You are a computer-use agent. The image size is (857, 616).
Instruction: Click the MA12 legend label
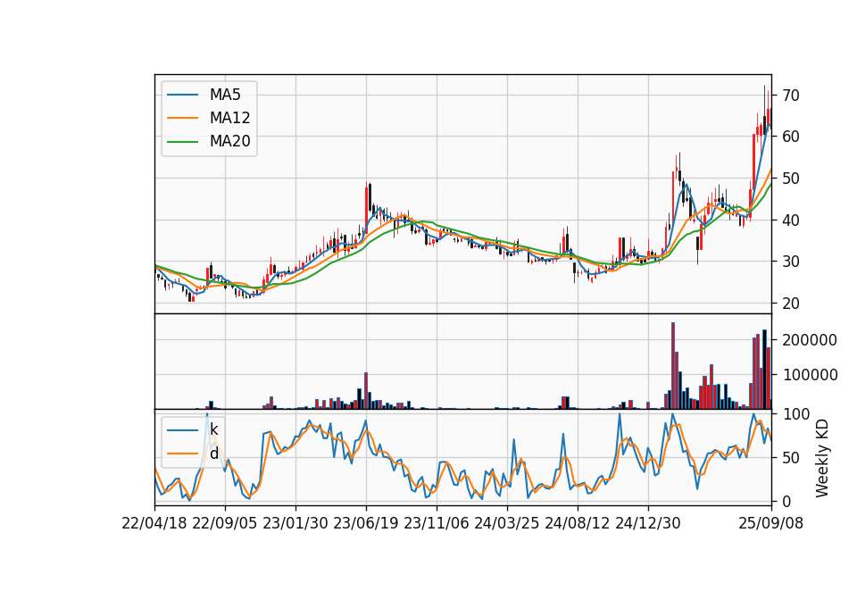[x=229, y=118]
